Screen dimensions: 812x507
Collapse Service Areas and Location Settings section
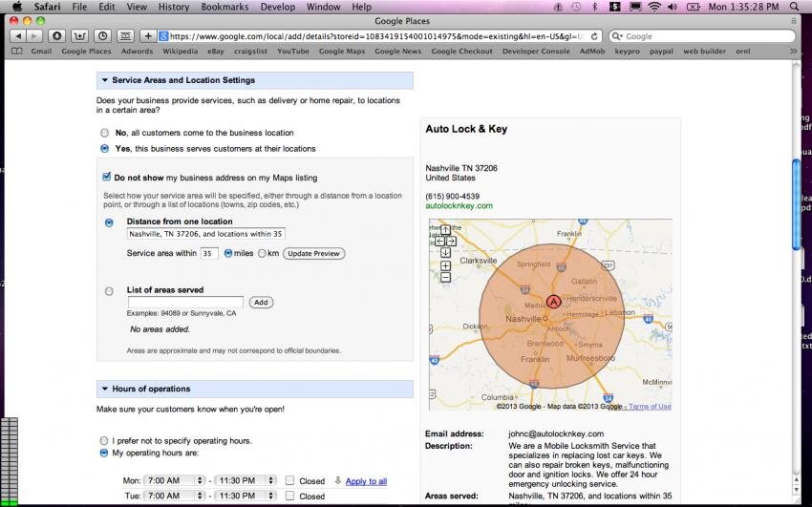click(105, 80)
